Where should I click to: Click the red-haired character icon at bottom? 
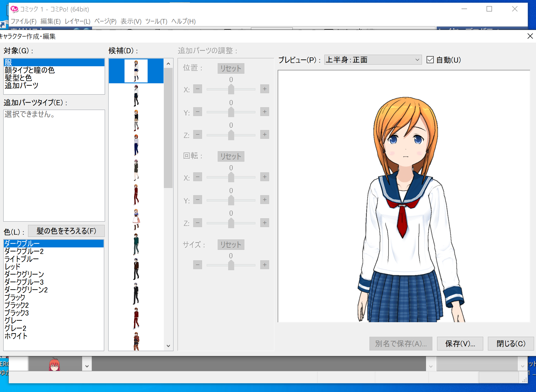(x=54, y=364)
